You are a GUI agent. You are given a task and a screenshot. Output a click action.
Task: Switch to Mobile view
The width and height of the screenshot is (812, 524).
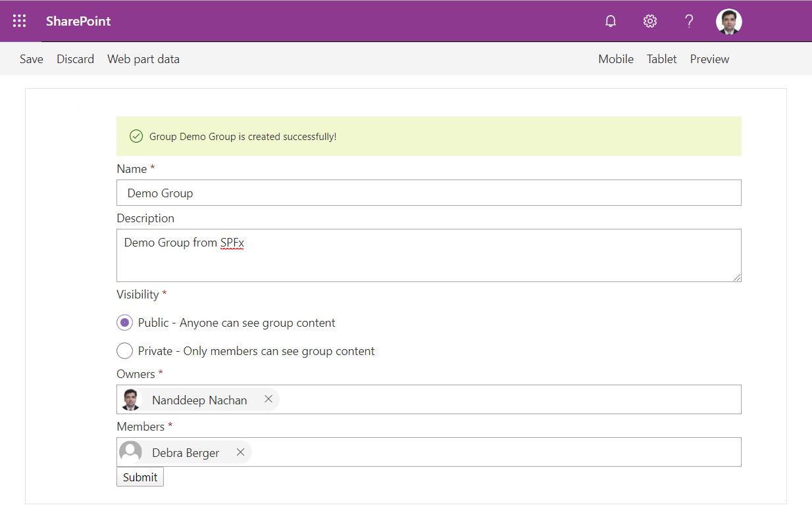pyautogui.click(x=615, y=59)
